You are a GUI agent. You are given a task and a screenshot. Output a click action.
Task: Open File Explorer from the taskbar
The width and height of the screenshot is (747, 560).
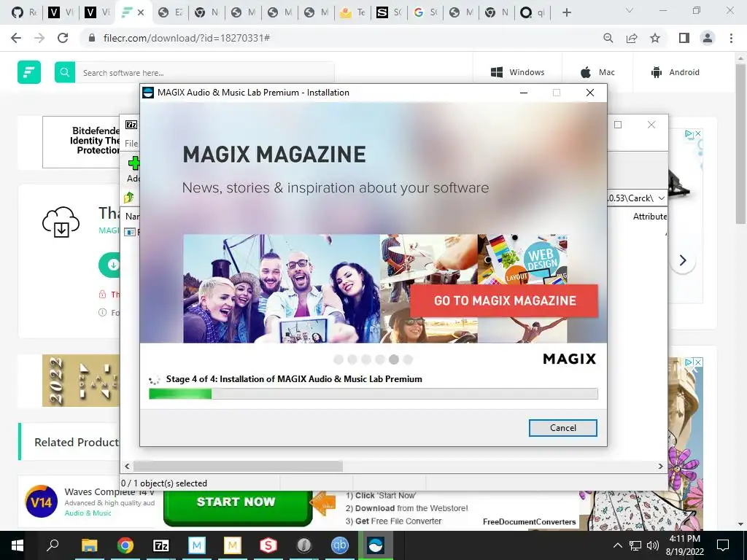89,545
